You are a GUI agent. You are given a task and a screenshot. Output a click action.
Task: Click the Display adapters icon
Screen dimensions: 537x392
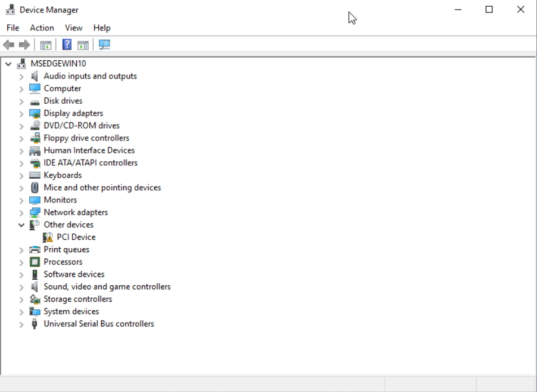[35, 113]
